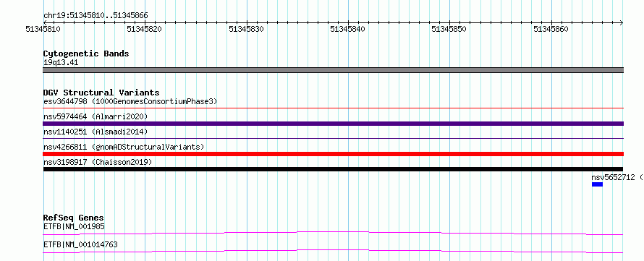Select the RefSeq Genes track title
Image resolution: width=644 pixels, height=261 pixels.
(x=74, y=218)
